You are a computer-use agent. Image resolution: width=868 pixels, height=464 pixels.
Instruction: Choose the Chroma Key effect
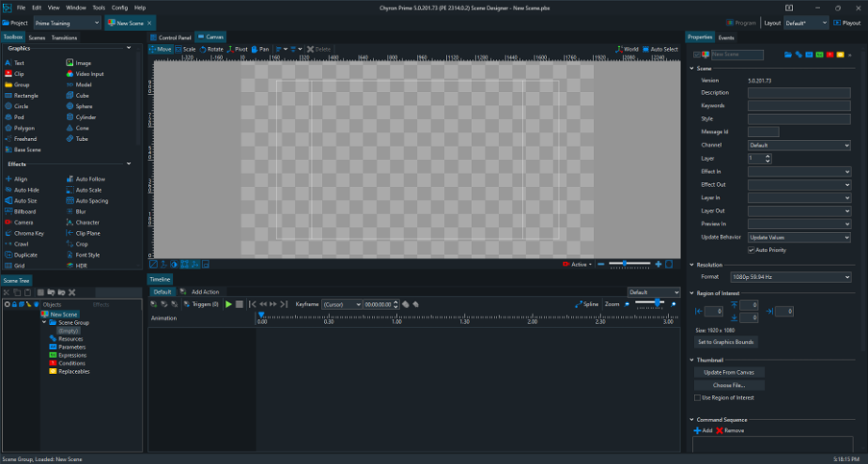point(28,233)
